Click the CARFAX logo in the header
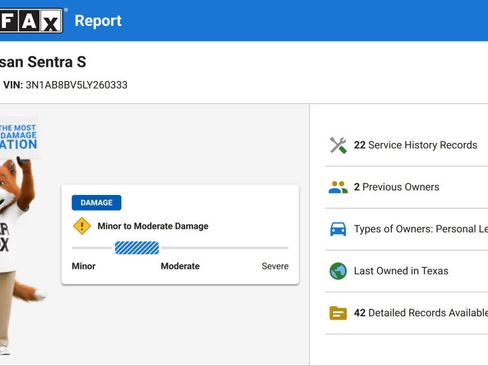 click(x=31, y=21)
